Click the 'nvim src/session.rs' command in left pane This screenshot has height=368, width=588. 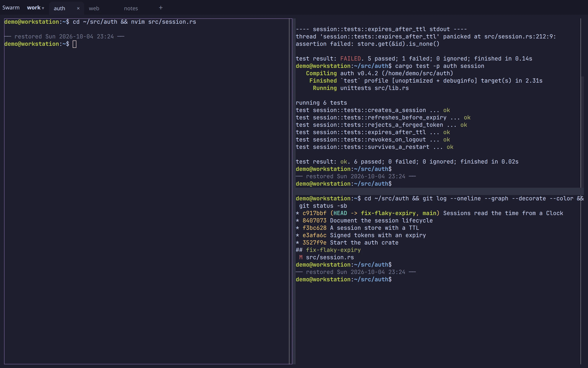pyautogui.click(x=164, y=22)
